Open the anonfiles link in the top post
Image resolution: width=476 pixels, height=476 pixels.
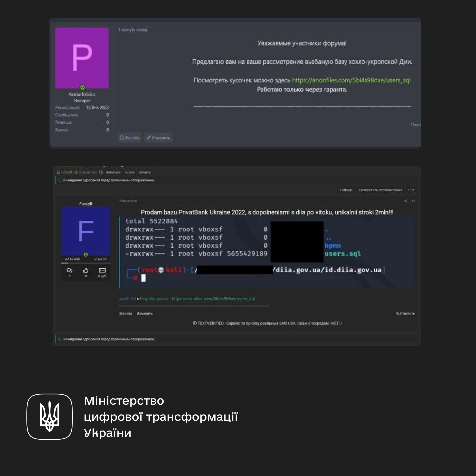pyautogui.click(x=351, y=80)
